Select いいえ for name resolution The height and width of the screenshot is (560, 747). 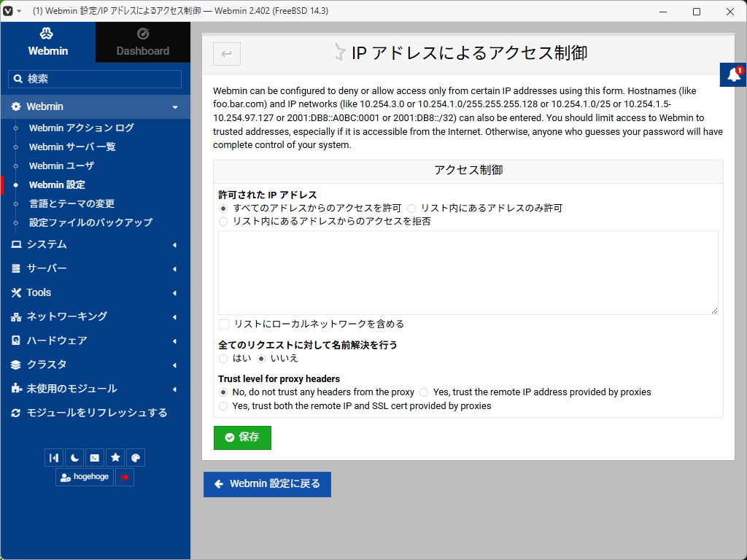pos(261,359)
